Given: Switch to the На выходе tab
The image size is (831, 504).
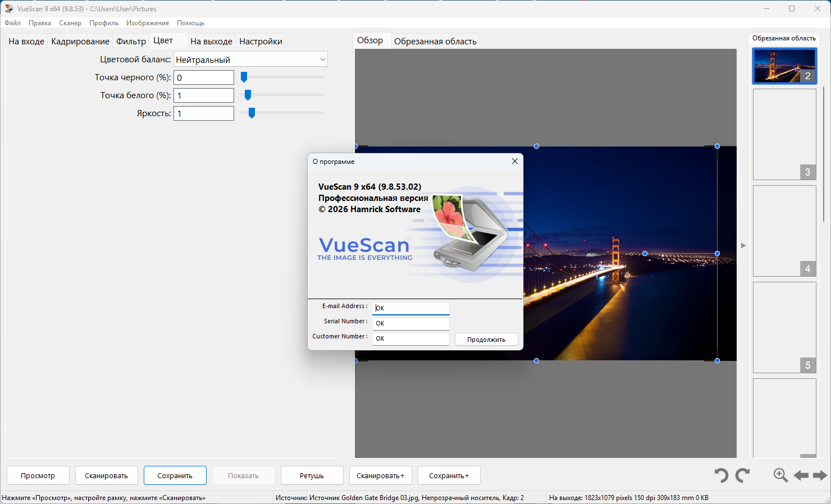Looking at the screenshot, I should (x=211, y=42).
